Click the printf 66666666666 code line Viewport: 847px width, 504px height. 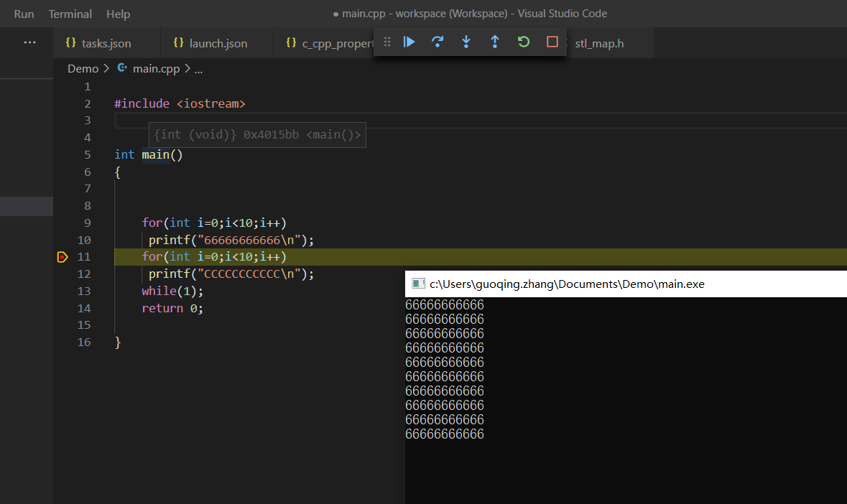[x=231, y=240]
